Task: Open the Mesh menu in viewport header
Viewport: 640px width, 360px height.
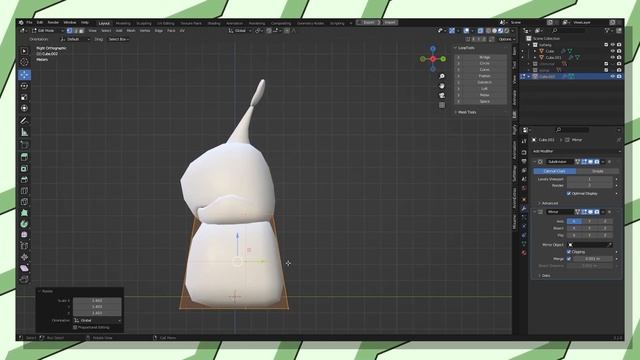Action: pyautogui.click(x=131, y=31)
